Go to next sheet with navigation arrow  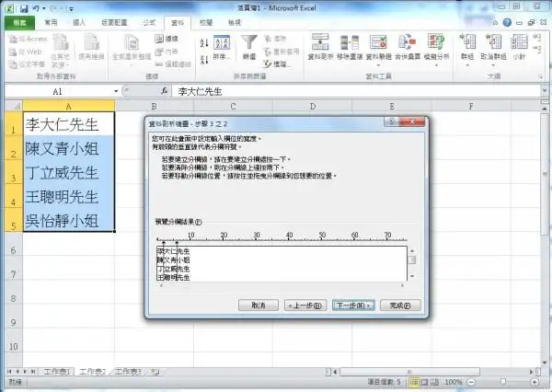point(25,372)
